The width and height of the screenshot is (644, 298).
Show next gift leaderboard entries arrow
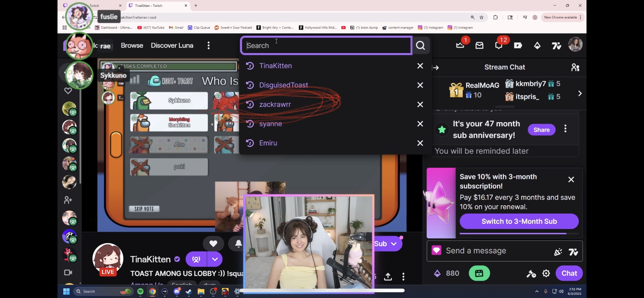pos(580,94)
